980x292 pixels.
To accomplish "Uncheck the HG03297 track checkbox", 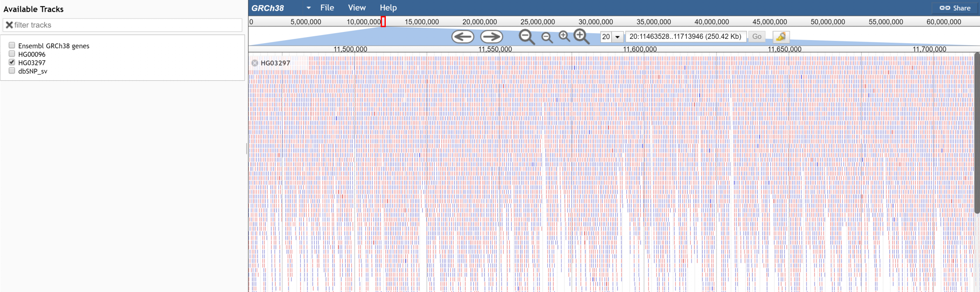I will coord(12,62).
